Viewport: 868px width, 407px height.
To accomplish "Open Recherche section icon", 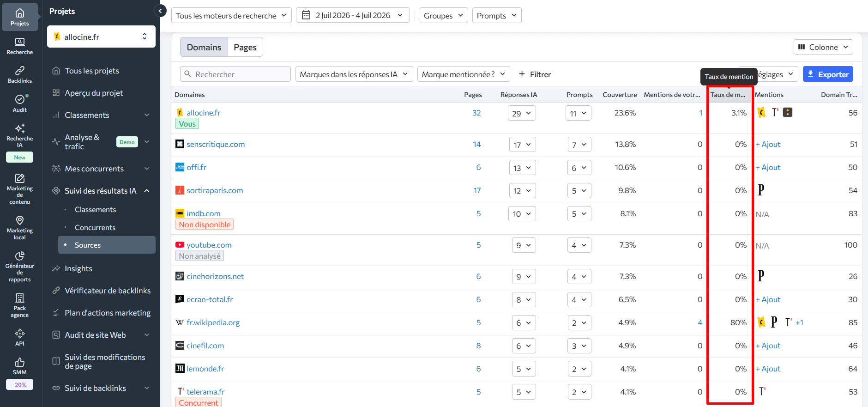I will (x=20, y=42).
